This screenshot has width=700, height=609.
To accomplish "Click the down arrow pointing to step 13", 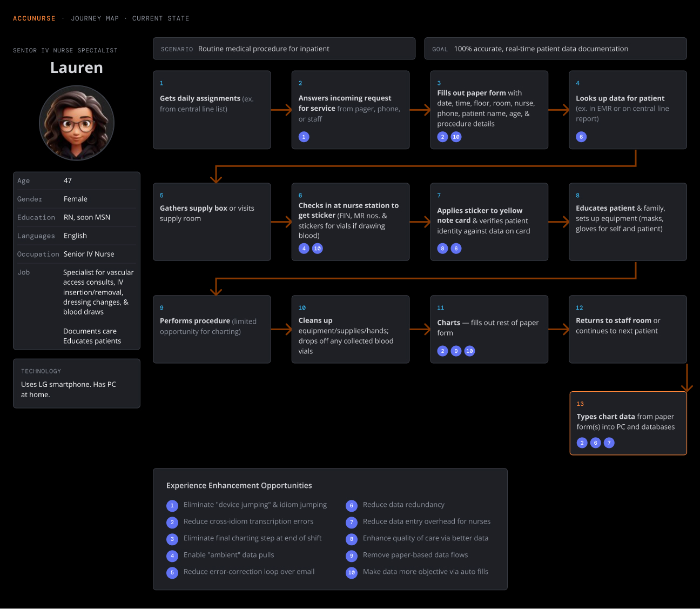I will [686, 378].
